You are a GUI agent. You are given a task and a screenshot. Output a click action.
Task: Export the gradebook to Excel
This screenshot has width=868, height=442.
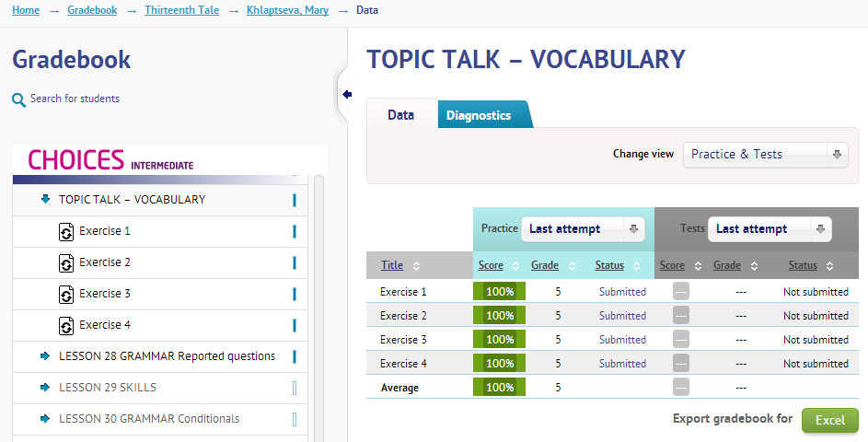[829, 420]
